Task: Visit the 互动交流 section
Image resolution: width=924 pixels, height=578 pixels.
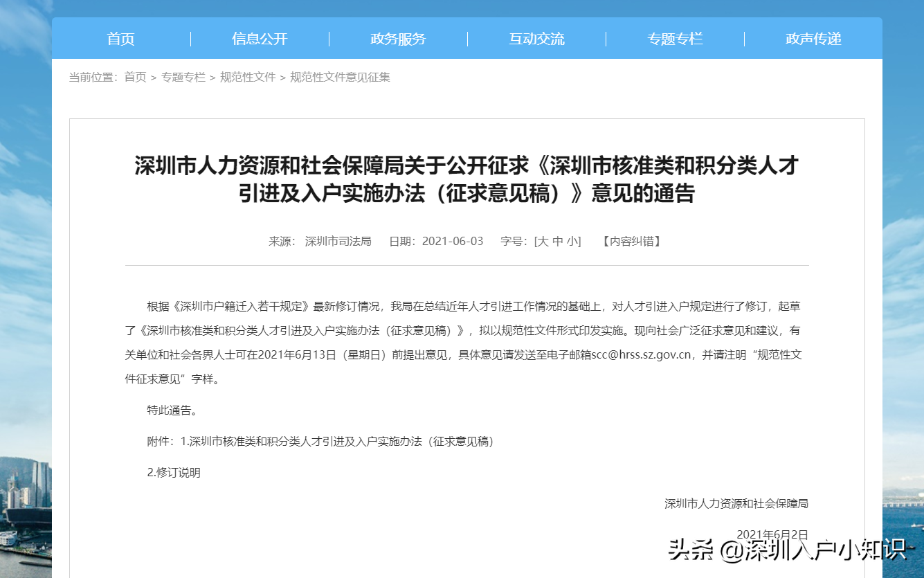Action: tap(536, 39)
